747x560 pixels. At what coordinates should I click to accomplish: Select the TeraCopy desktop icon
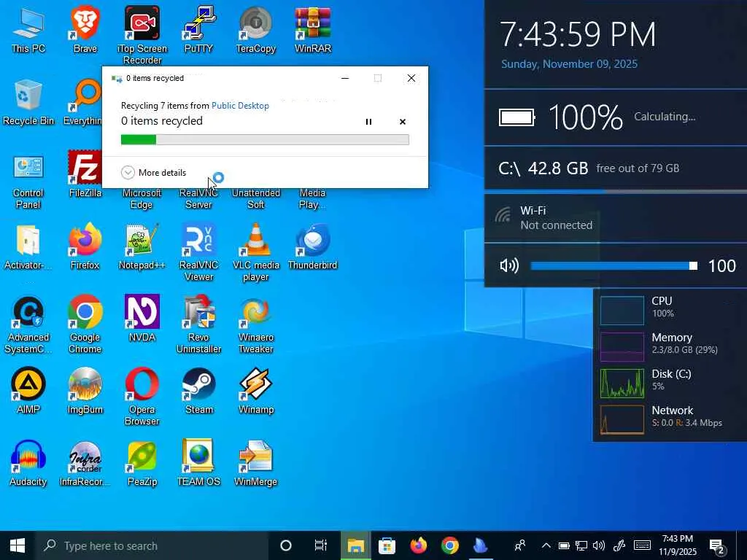coord(256,31)
